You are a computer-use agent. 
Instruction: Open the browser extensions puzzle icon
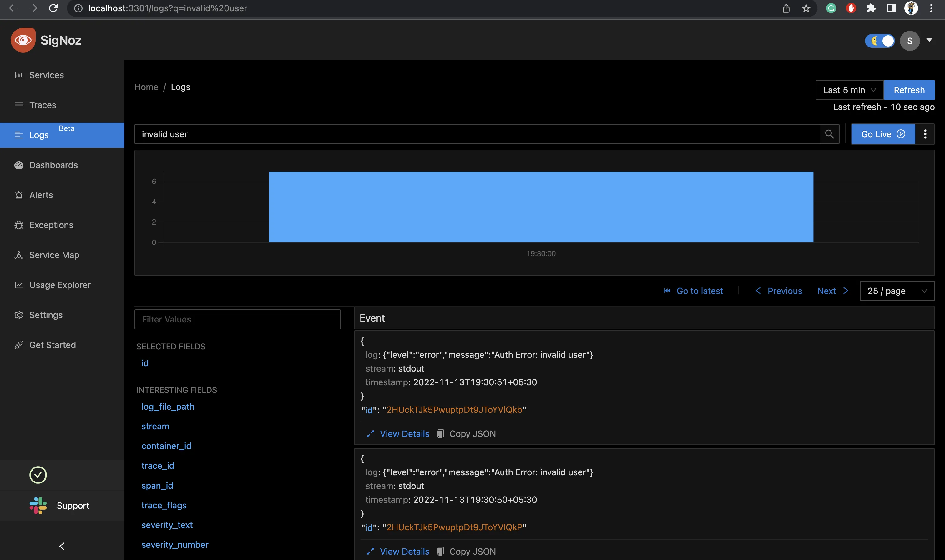pos(871,8)
